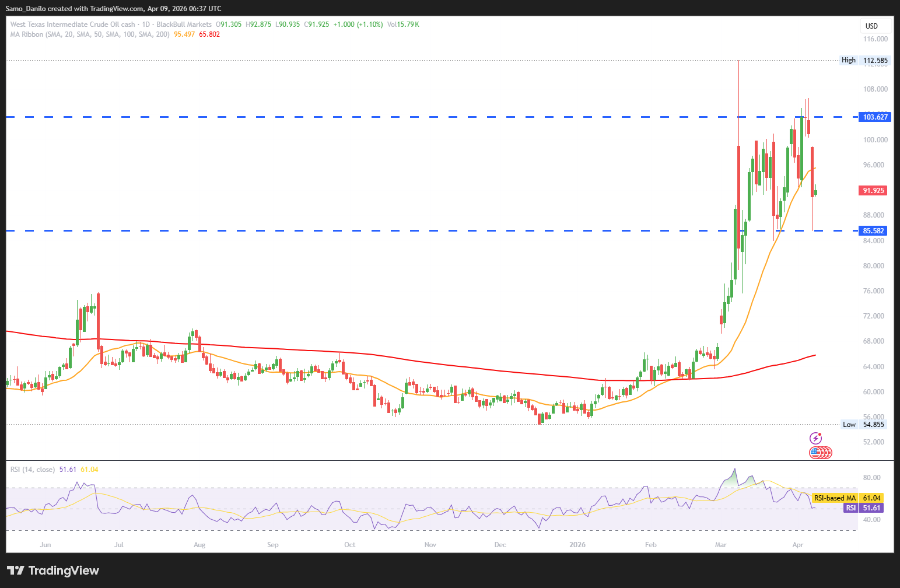Click the West Texas Intermediate Crude Oil title
Viewport: 900px width, 588px height.
[x=72, y=24]
